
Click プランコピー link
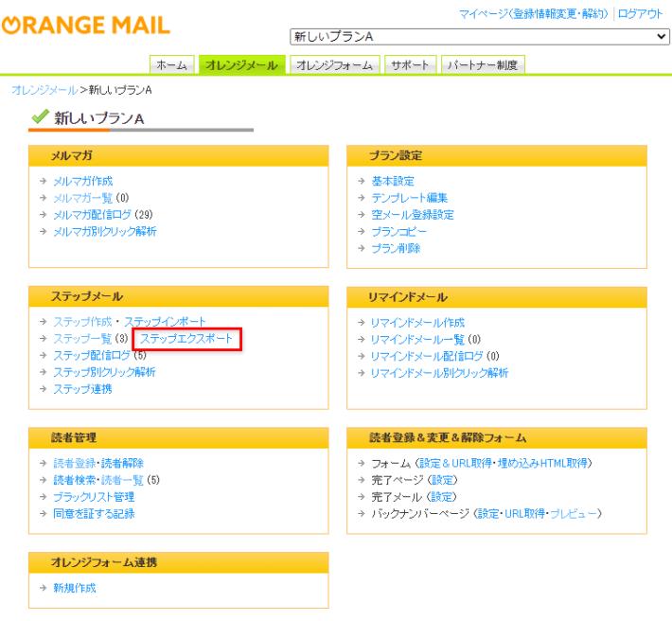[399, 231]
